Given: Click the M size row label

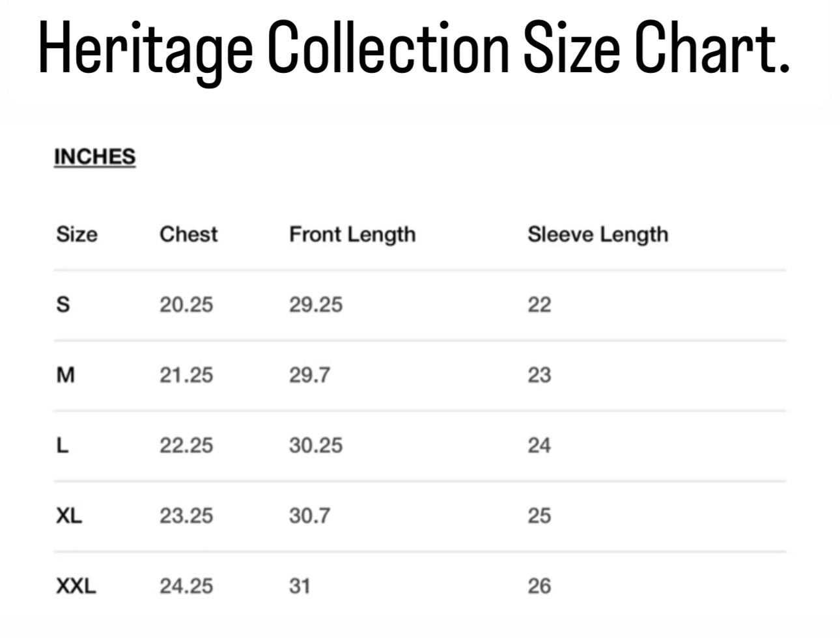Looking at the screenshot, I should pos(66,375).
